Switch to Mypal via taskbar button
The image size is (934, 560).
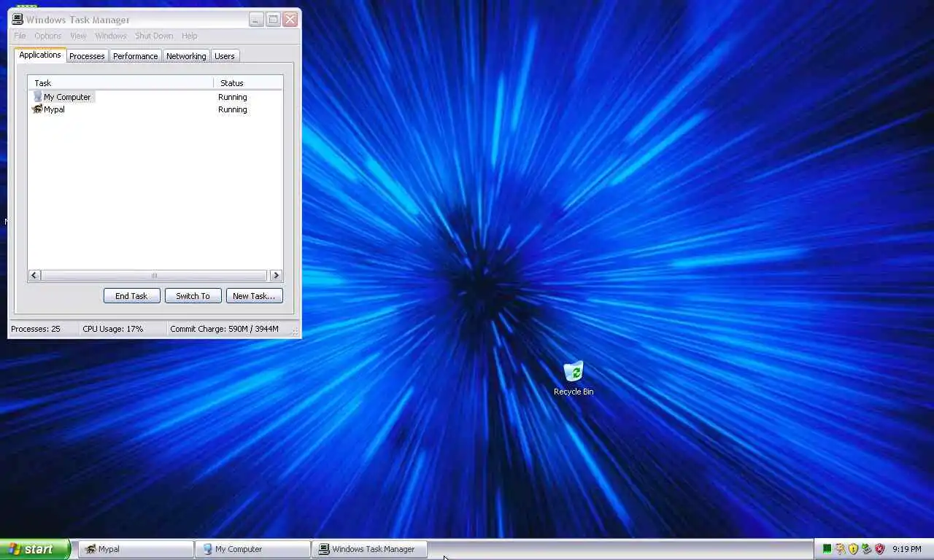point(136,549)
